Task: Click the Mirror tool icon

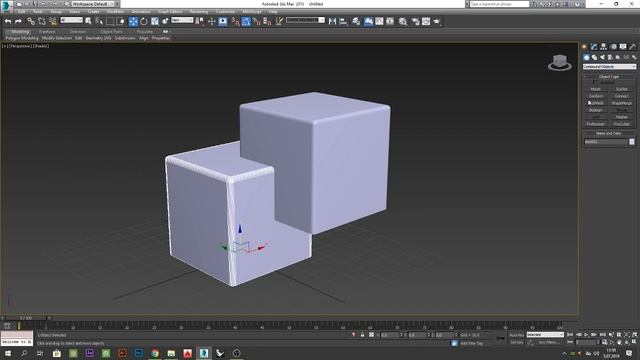Action: pyautogui.click(x=332, y=21)
